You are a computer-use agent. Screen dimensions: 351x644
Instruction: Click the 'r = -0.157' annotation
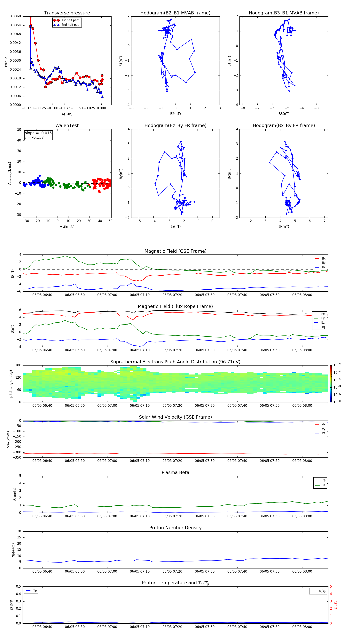coord(35,137)
